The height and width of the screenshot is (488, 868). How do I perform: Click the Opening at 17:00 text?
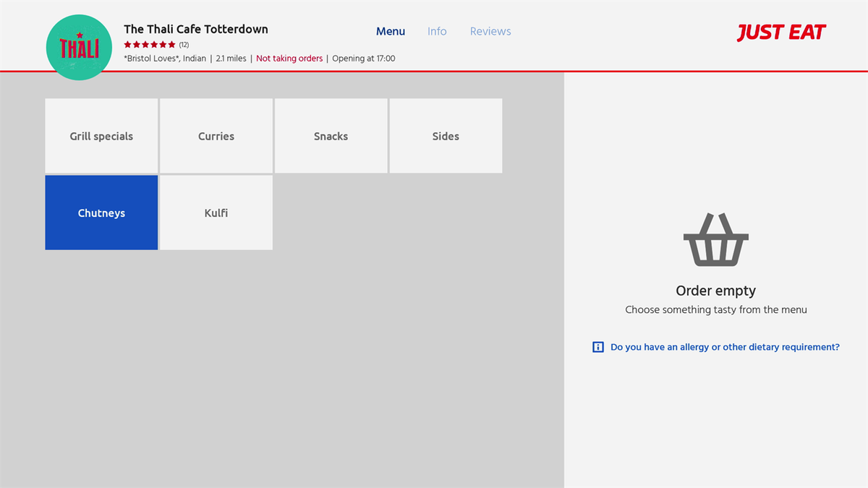pos(364,59)
